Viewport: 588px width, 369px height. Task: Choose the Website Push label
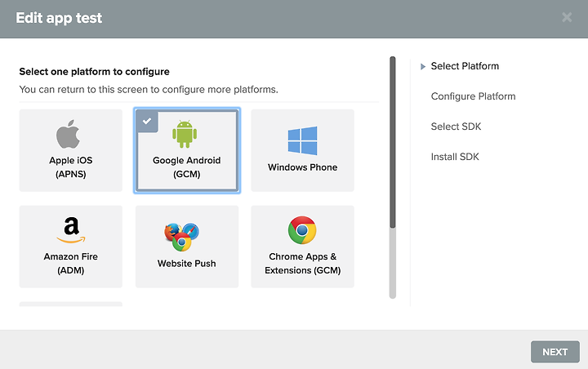187,263
